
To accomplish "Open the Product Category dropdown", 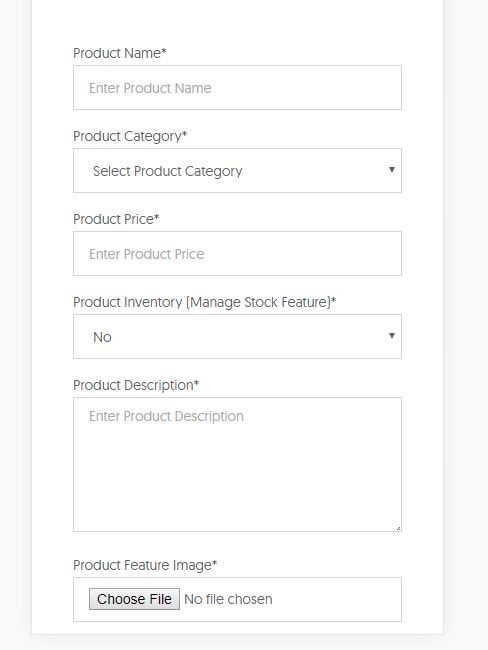I will tap(237, 170).
